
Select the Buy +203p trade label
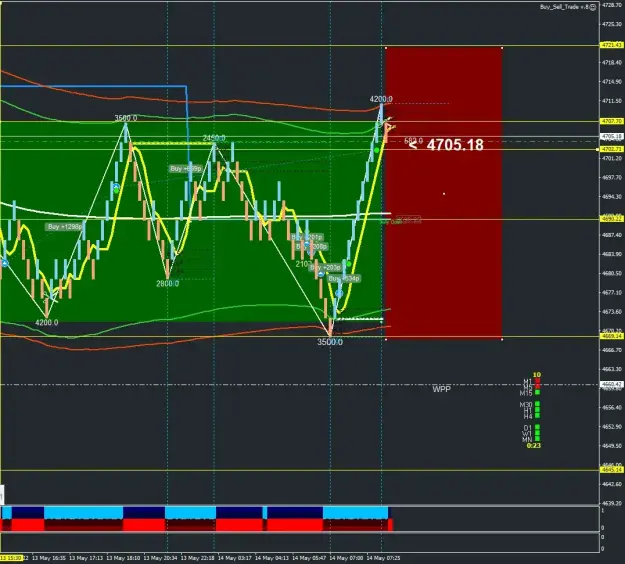326,267
